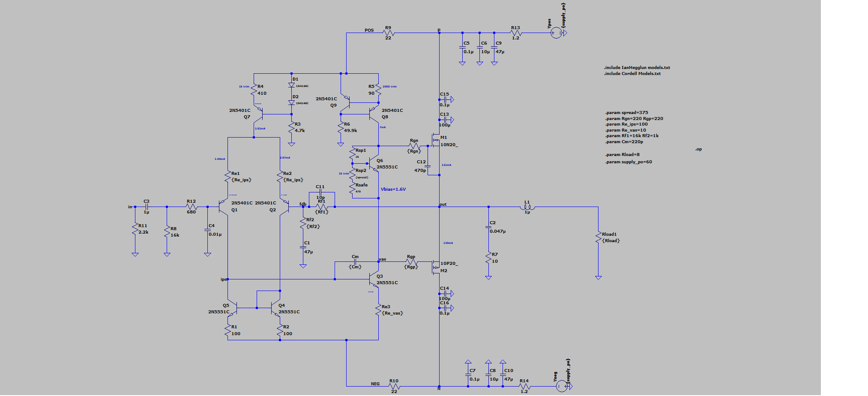Select the R9 22 ohm resistor symbol
Screen dimensions: 868x396
pos(388,33)
